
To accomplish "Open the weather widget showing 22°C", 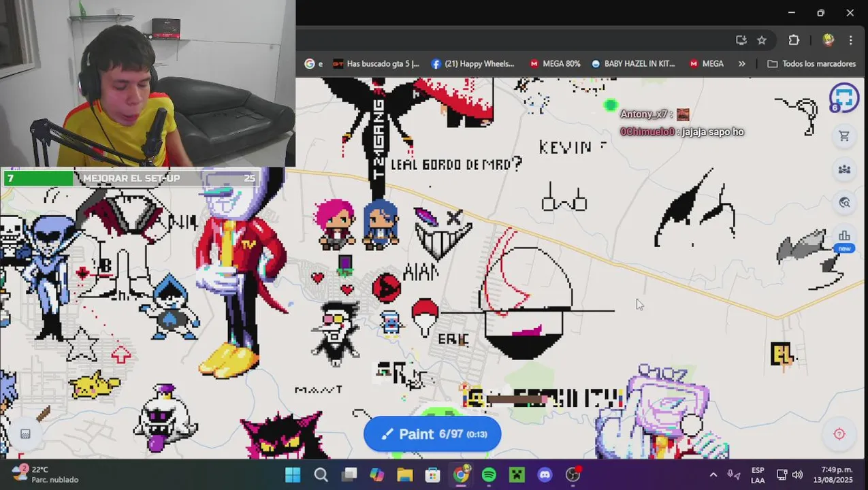I will point(45,474).
